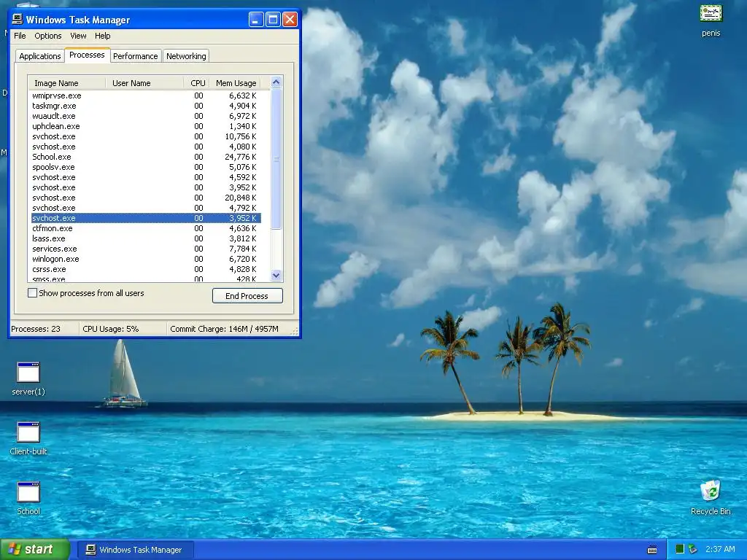Image resolution: width=747 pixels, height=560 pixels.
Task: Click the End Process button
Action: 247,296
